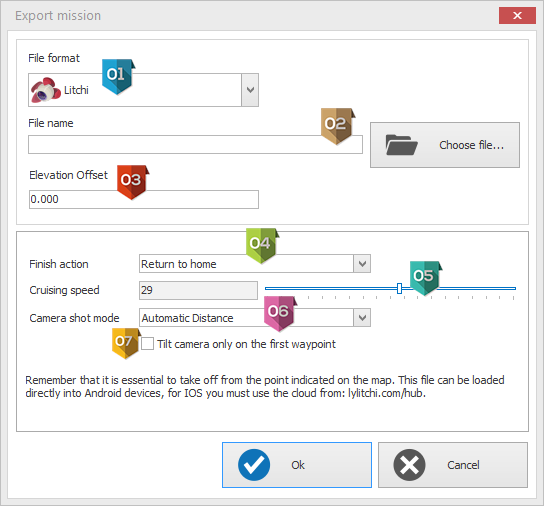The width and height of the screenshot is (544, 506).
Task: Expand the Finish action dropdown
Action: (x=362, y=264)
